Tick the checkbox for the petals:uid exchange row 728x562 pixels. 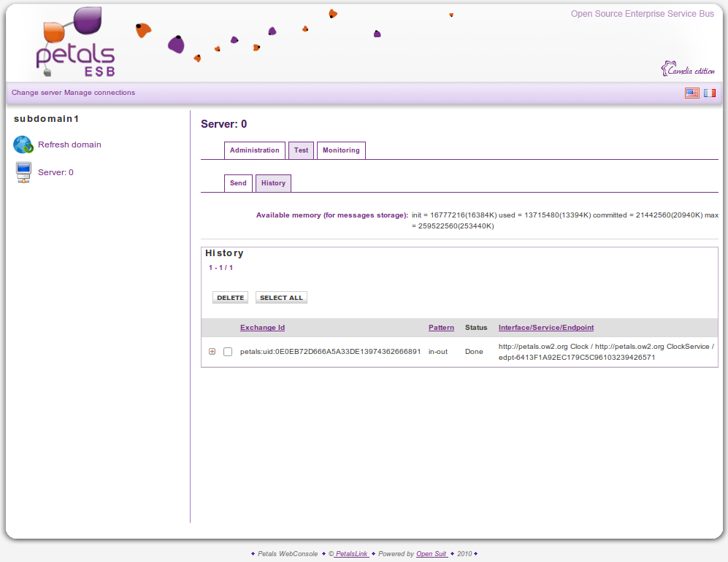pyautogui.click(x=228, y=352)
